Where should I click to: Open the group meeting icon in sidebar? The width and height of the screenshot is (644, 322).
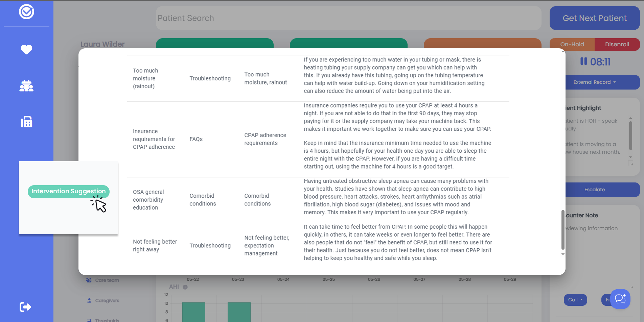26,86
